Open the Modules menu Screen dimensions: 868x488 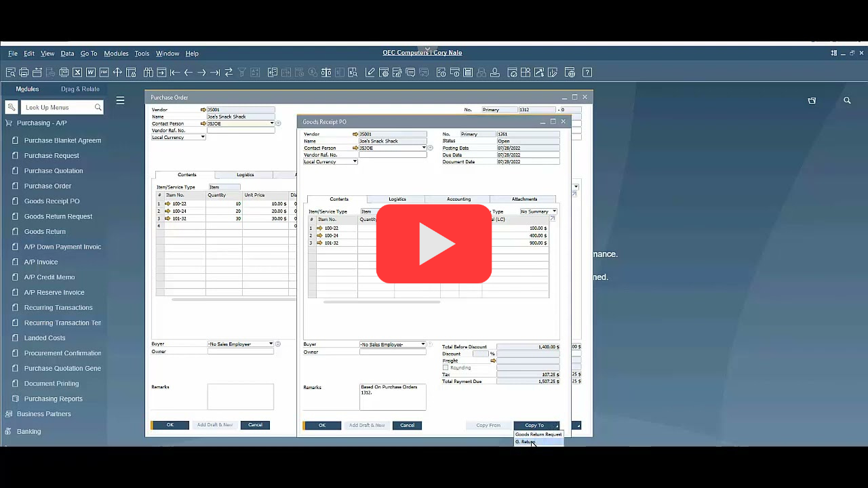[x=116, y=53]
